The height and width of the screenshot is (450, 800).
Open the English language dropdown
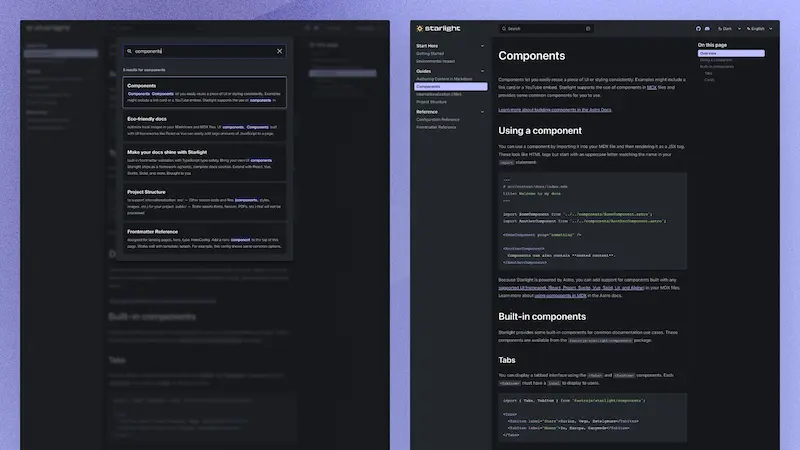click(760, 29)
